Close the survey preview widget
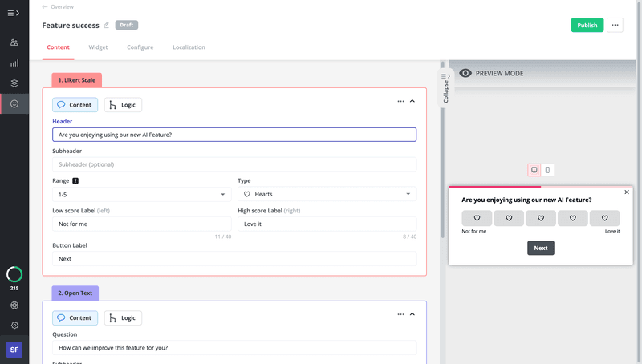Viewport: 642px width, 364px height. pos(627,192)
